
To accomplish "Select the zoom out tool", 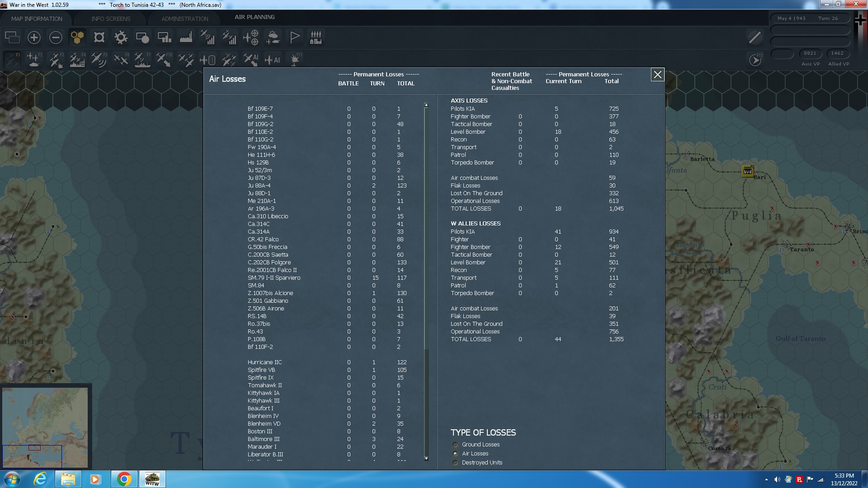I will point(55,38).
